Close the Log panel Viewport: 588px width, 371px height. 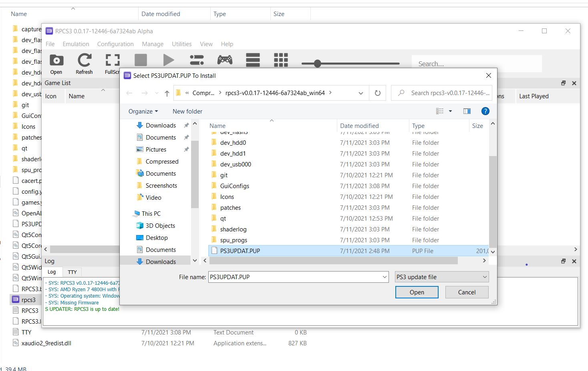(x=574, y=261)
